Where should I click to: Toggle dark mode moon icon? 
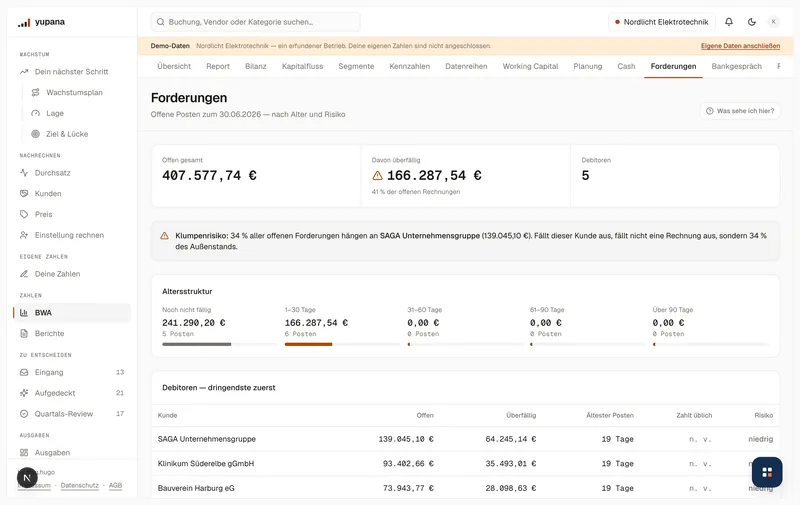752,22
